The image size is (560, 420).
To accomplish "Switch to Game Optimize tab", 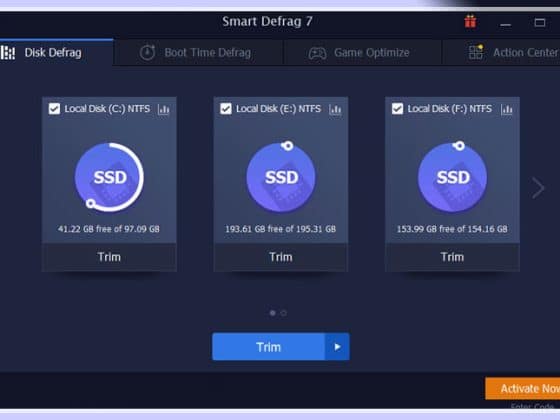I will (x=362, y=52).
